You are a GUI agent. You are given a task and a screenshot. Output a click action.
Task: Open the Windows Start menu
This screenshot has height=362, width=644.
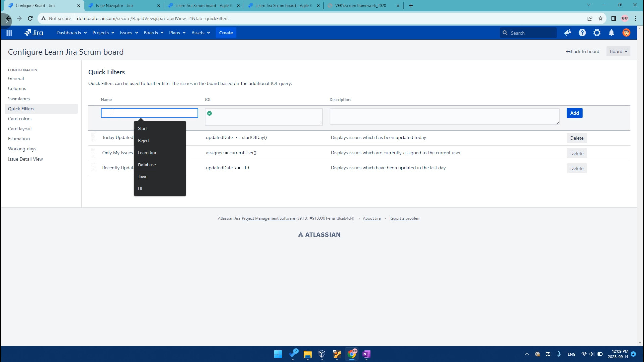click(278, 354)
